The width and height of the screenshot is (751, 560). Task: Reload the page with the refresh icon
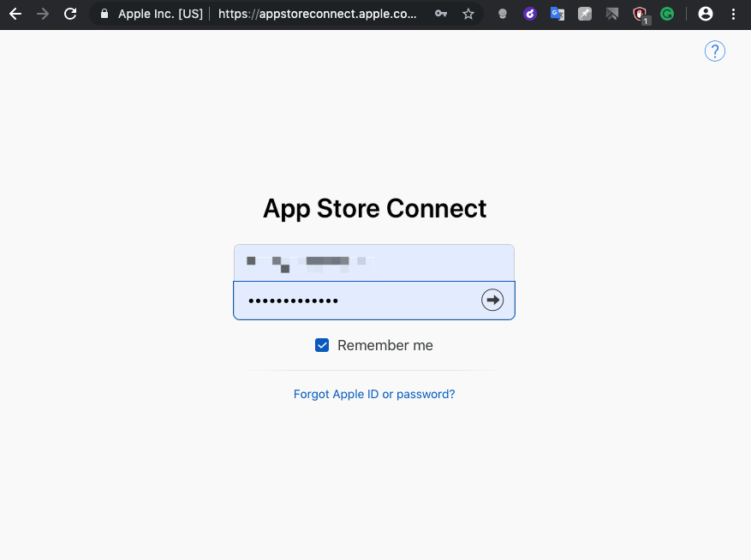click(70, 14)
